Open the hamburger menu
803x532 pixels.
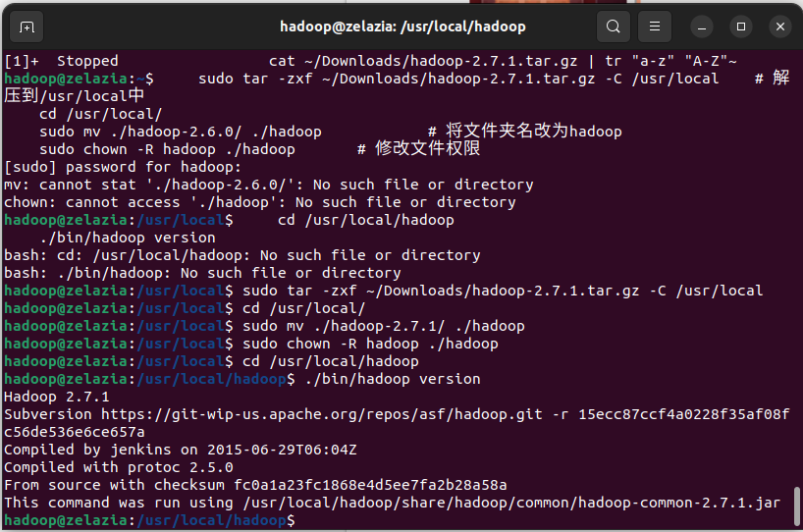pos(655,27)
